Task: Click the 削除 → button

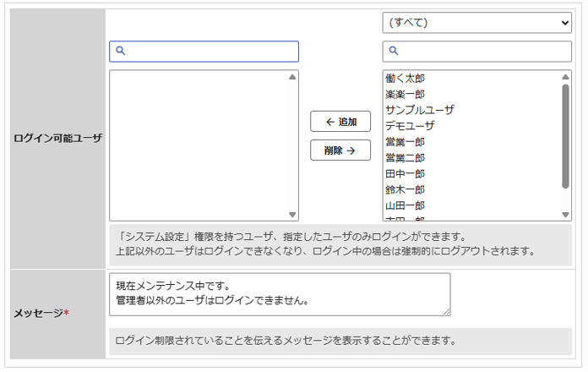Action: pyautogui.click(x=340, y=150)
